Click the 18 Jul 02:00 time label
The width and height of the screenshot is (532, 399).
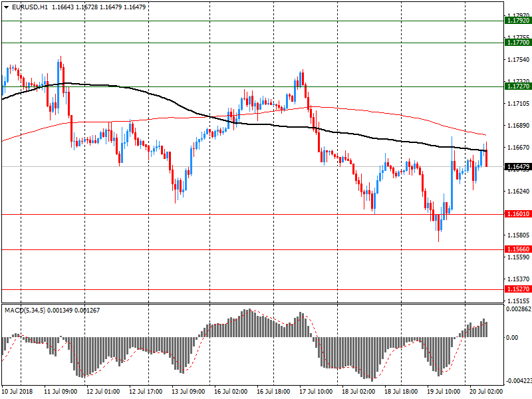click(x=358, y=391)
